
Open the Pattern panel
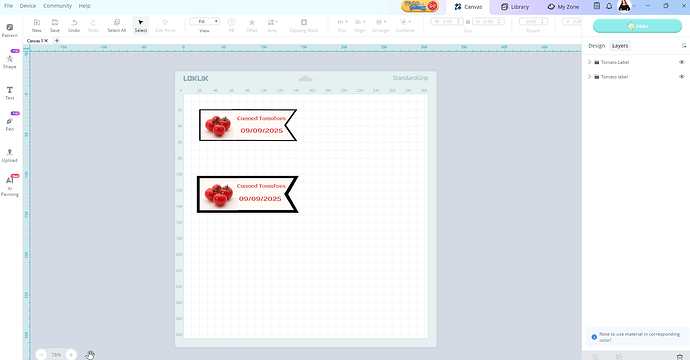tap(10, 30)
